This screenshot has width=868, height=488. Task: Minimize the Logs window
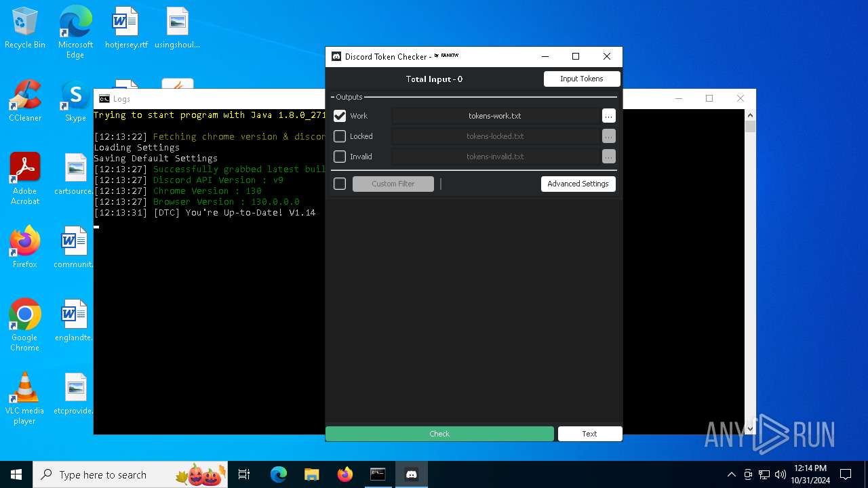pyautogui.click(x=678, y=98)
